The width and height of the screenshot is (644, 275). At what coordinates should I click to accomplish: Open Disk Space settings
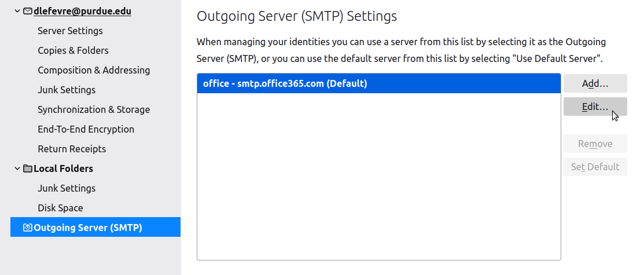[60, 208]
